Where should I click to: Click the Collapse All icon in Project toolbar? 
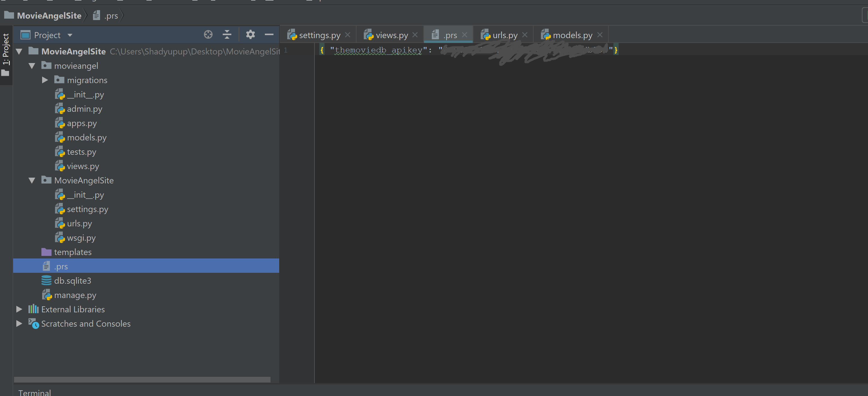tap(227, 34)
